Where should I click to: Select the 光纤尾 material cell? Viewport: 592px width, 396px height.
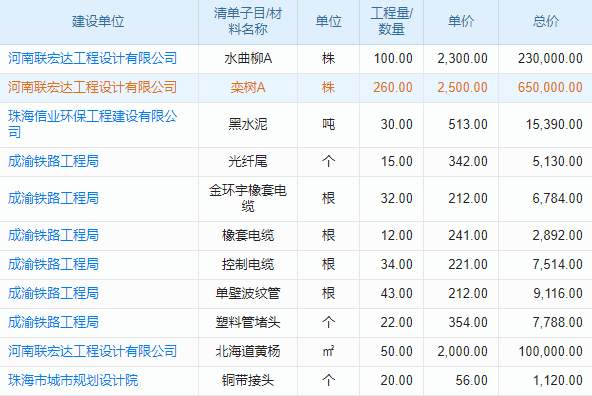click(248, 161)
